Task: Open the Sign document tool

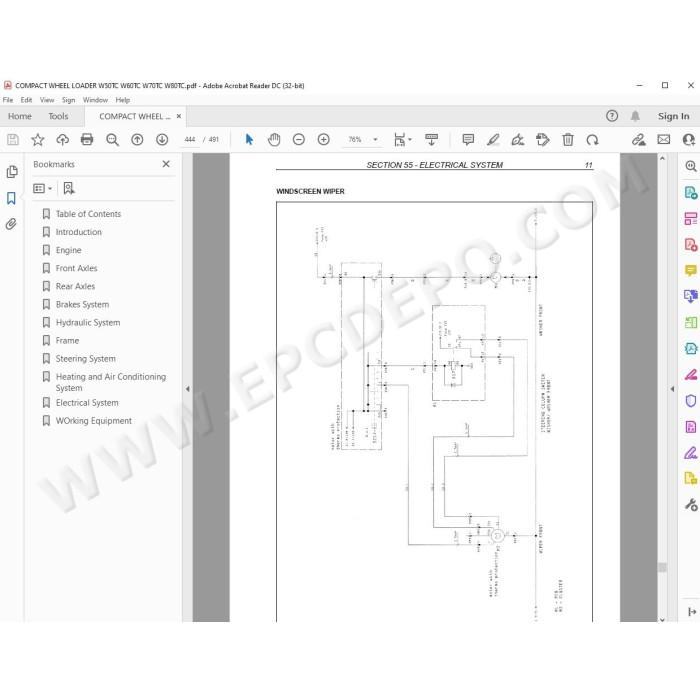Action: coord(518,140)
